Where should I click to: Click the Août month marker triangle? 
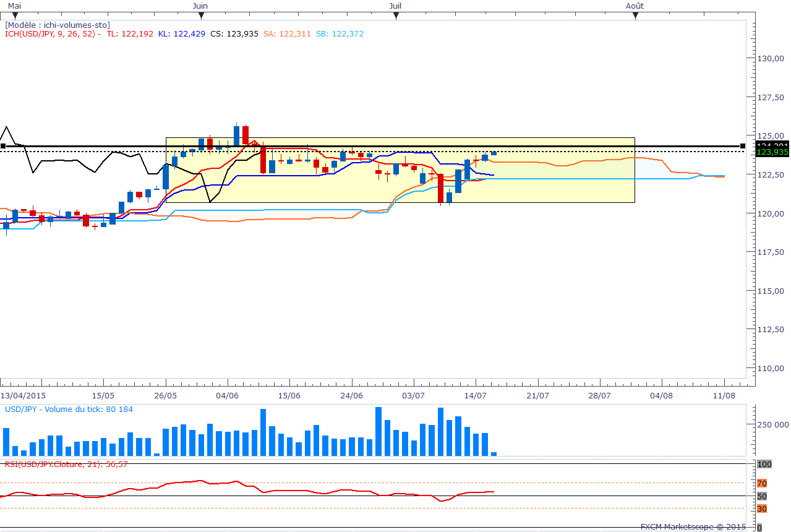point(635,15)
